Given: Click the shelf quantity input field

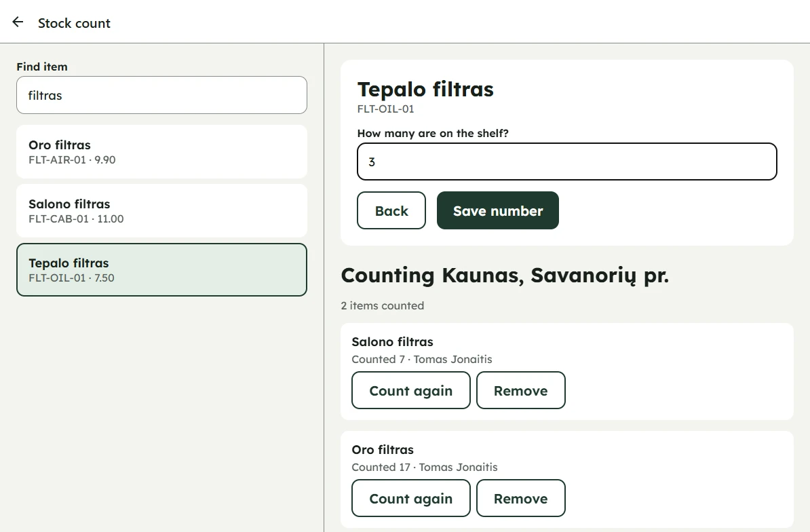Looking at the screenshot, I should pos(566,161).
